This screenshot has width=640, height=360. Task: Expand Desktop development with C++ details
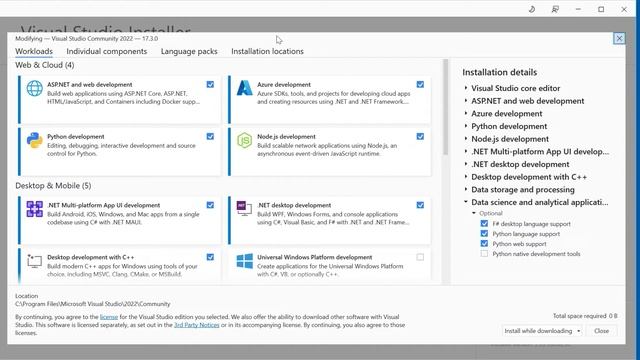click(x=466, y=176)
